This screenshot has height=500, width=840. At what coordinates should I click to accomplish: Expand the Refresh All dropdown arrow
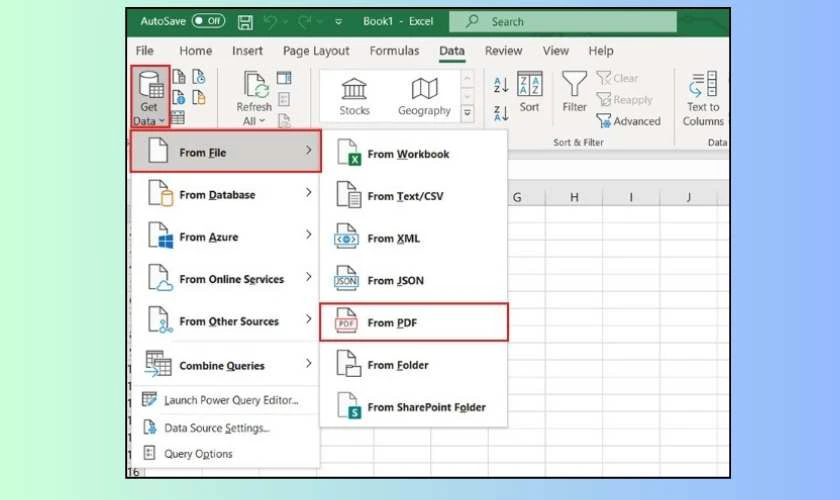click(262, 121)
